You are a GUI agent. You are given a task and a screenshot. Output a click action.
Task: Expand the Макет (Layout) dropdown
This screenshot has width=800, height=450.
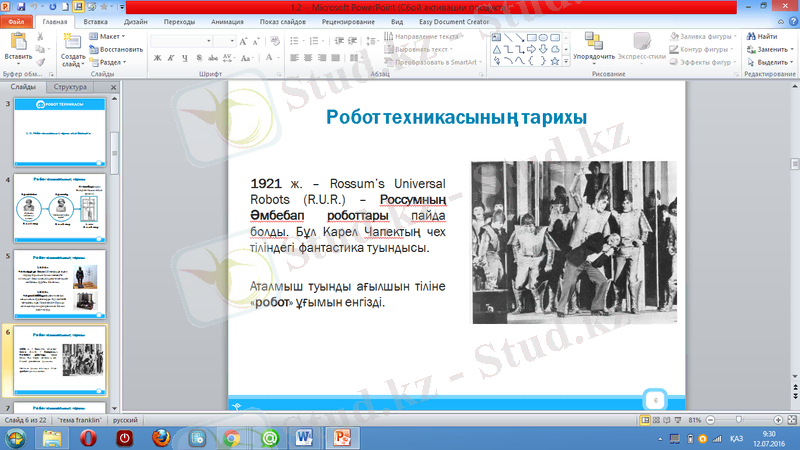coord(112,36)
